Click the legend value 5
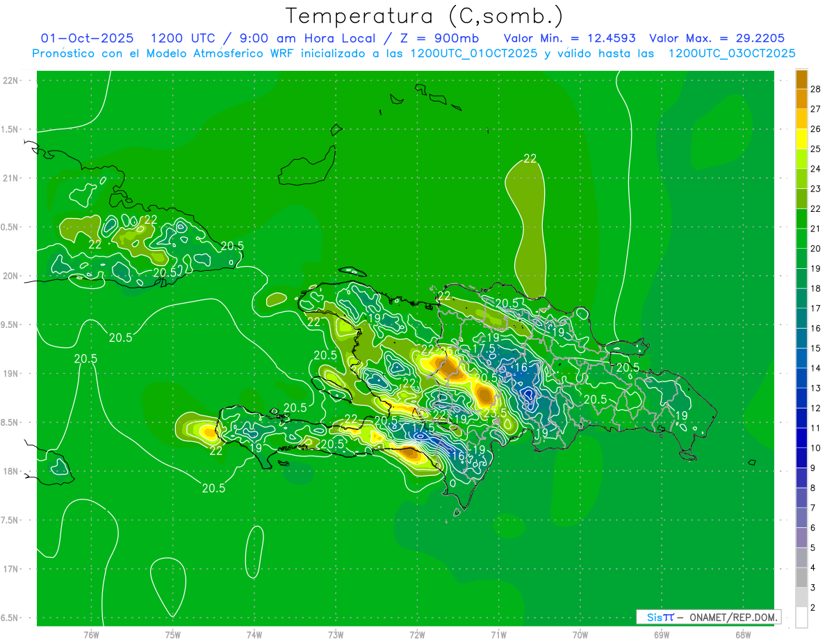The width and height of the screenshot is (834, 644). 814,547
